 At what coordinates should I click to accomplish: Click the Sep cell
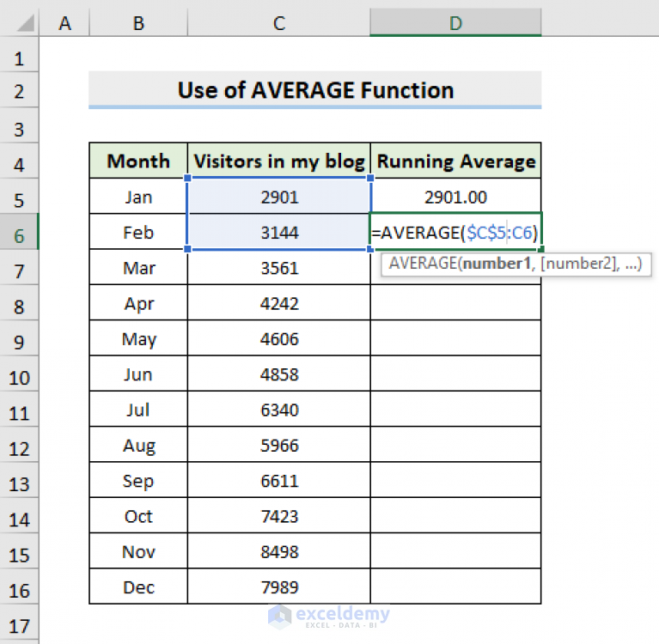[138, 480]
